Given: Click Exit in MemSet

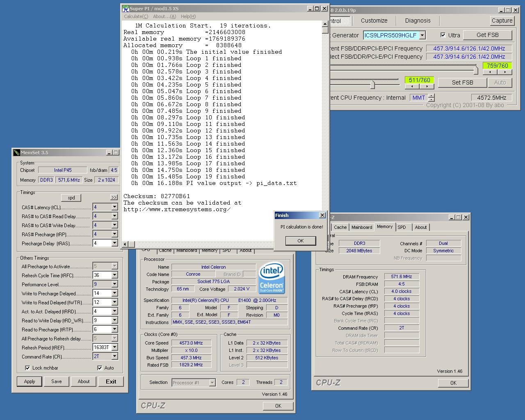Looking at the screenshot, I should 111,381.
